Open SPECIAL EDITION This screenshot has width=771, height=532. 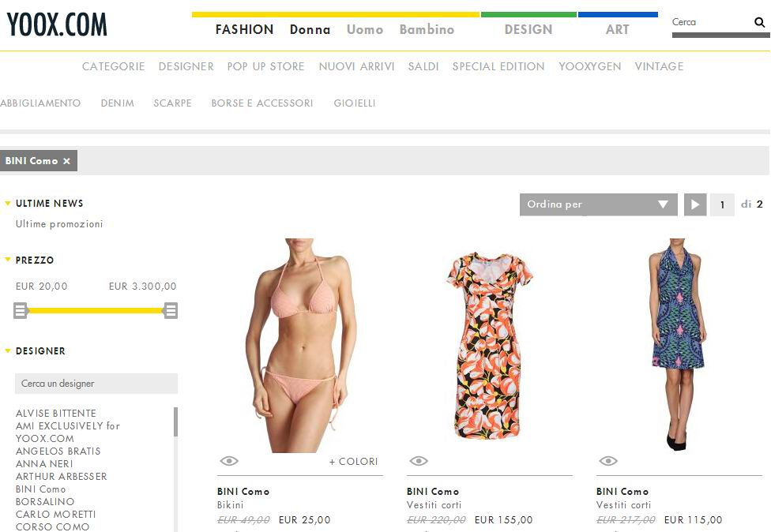click(x=498, y=66)
